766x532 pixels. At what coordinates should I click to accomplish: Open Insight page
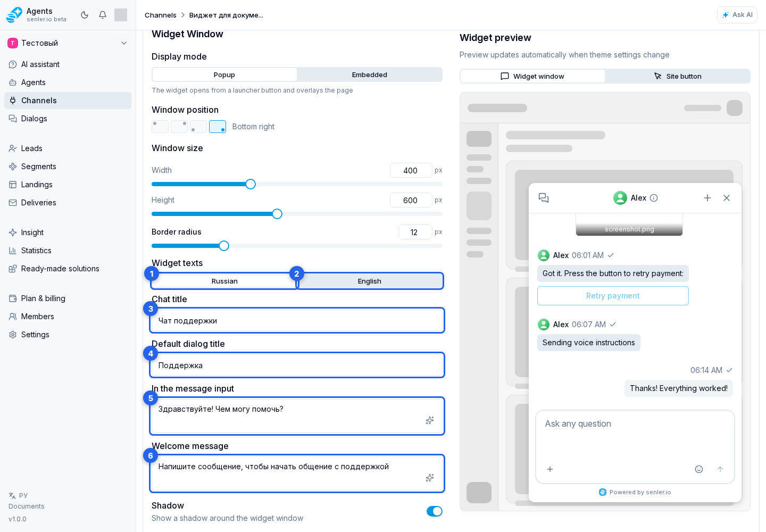pos(68,232)
